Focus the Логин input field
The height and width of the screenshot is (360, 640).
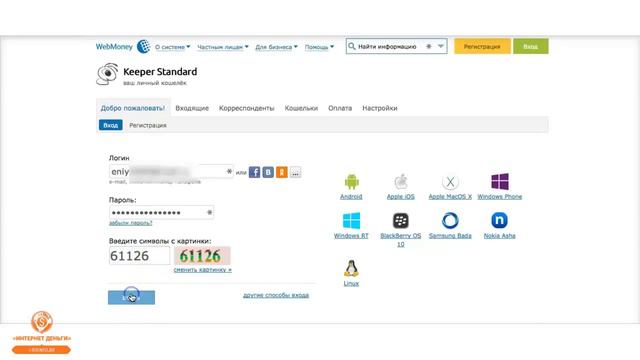coord(171,172)
